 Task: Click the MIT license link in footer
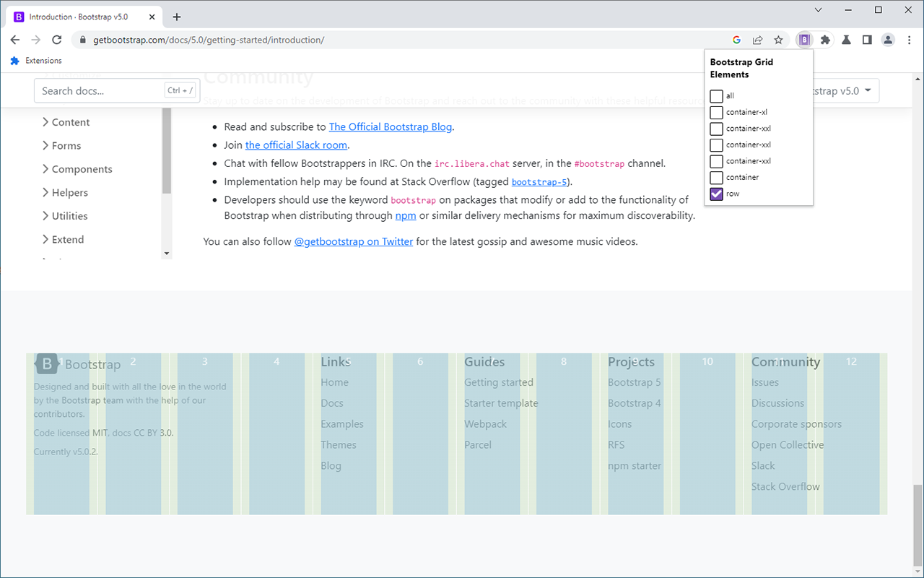coord(100,433)
